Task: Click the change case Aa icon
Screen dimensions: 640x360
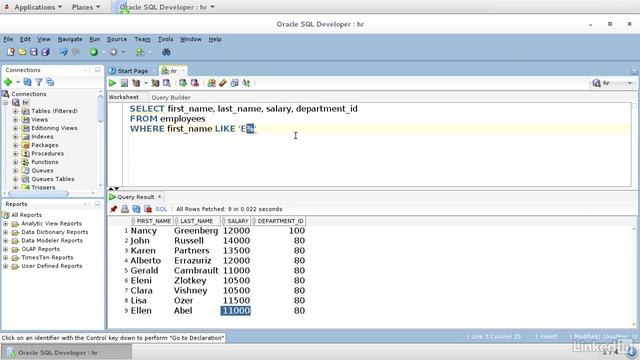Action: (x=246, y=83)
